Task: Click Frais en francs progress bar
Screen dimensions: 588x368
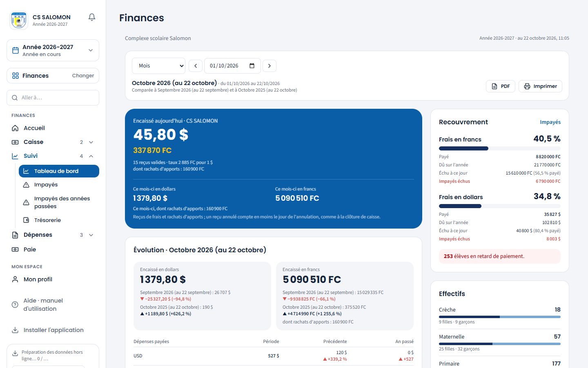Action: pyautogui.click(x=500, y=148)
